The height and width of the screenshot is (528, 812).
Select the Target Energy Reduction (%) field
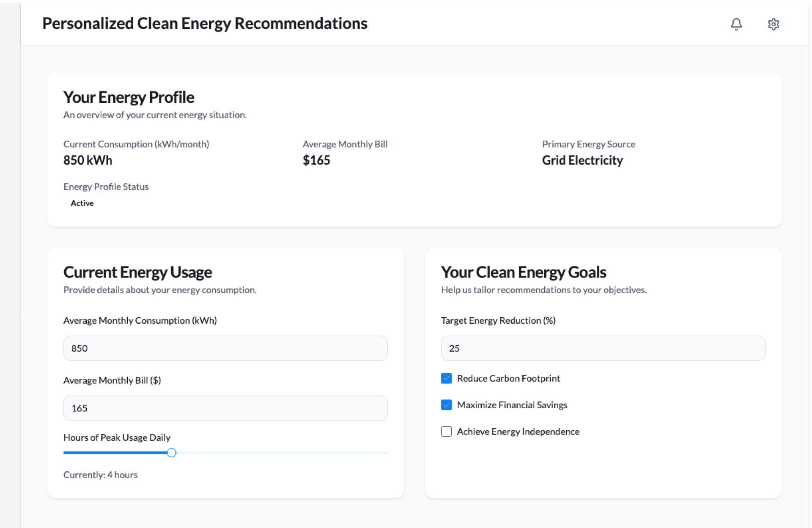pyautogui.click(x=603, y=348)
